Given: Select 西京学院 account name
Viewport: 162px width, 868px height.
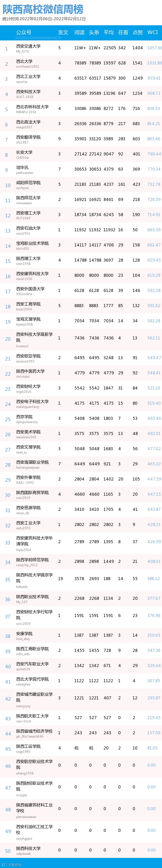Looking at the screenshot, I should (x=24, y=417).
